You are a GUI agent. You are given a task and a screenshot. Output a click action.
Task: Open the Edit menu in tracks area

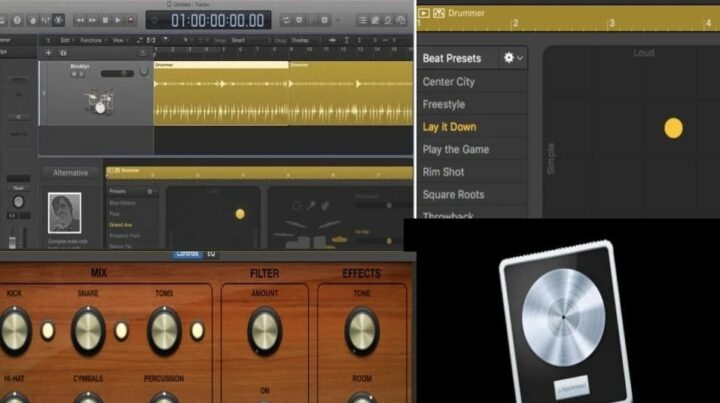(65, 40)
